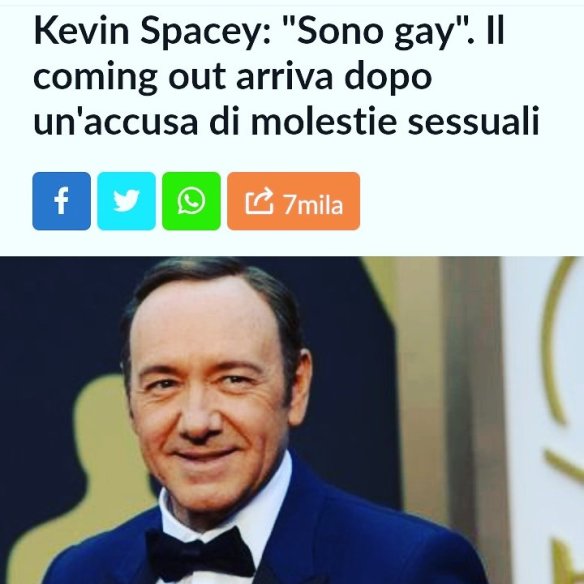This screenshot has width=584, height=584.
Task: Click the "7mila" share count text
Action: pyautogui.click(x=313, y=204)
